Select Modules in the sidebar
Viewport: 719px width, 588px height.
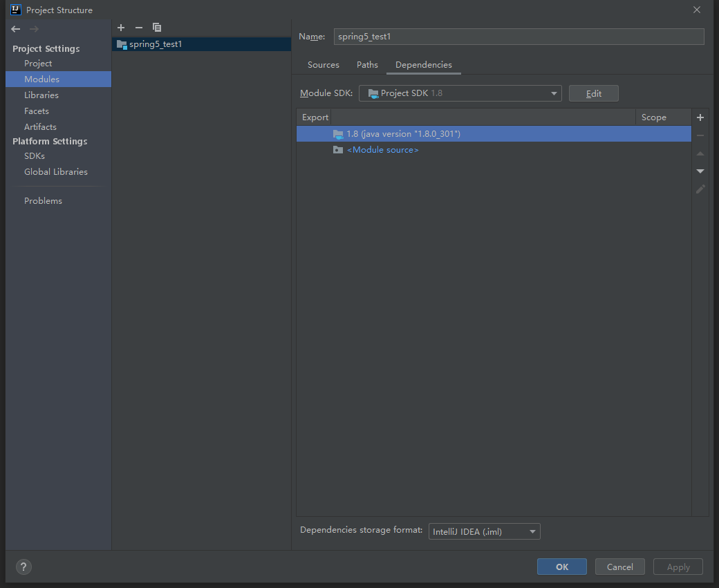[58, 79]
